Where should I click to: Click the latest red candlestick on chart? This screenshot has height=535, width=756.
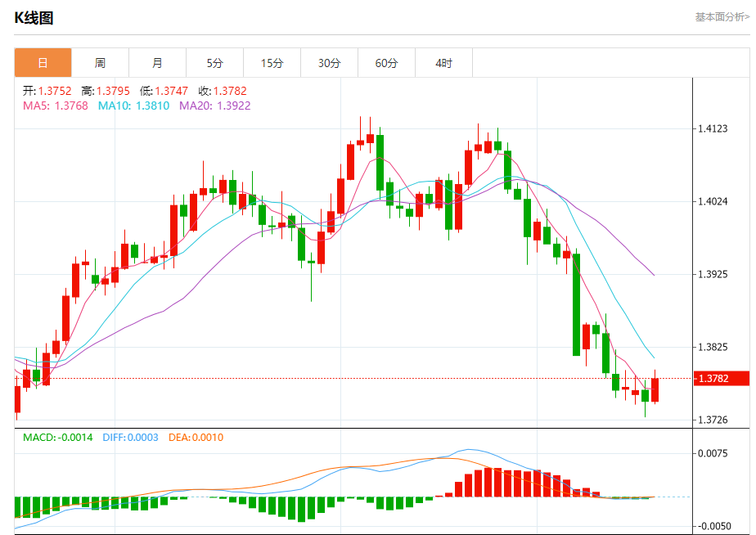(x=655, y=389)
